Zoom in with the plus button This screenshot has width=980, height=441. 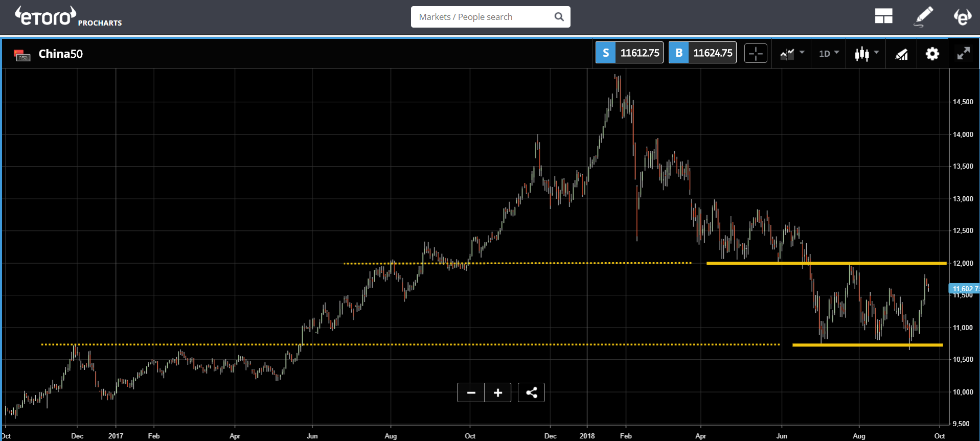(498, 392)
